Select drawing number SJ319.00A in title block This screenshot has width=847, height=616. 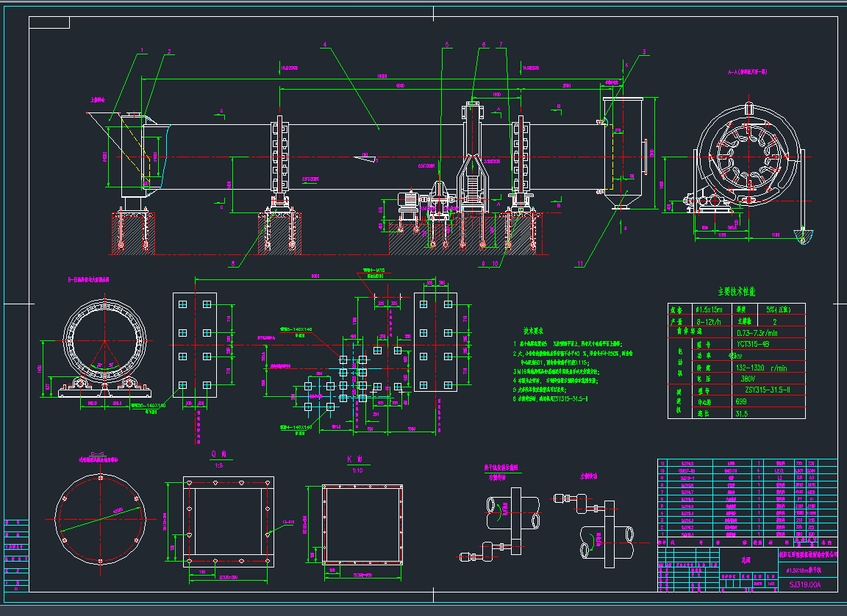click(803, 584)
